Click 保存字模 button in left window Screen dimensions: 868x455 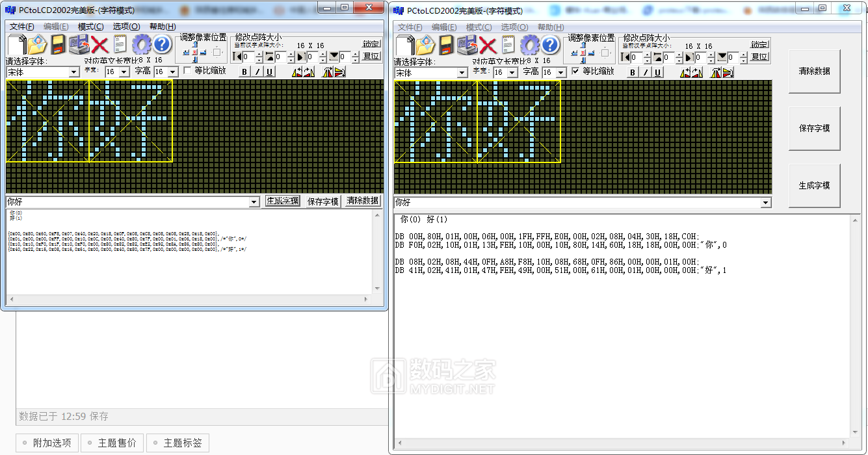323,201
